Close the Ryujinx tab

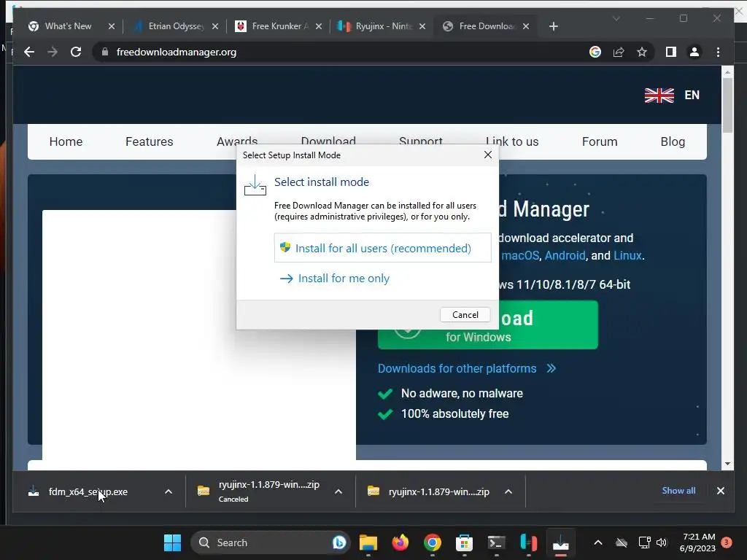pos(422,26)
